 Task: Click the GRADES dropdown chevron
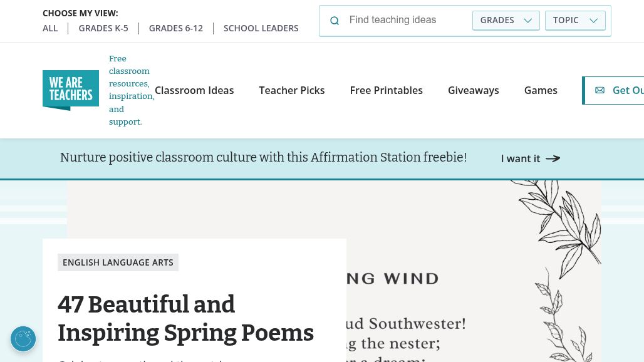[x=527, y=21]
